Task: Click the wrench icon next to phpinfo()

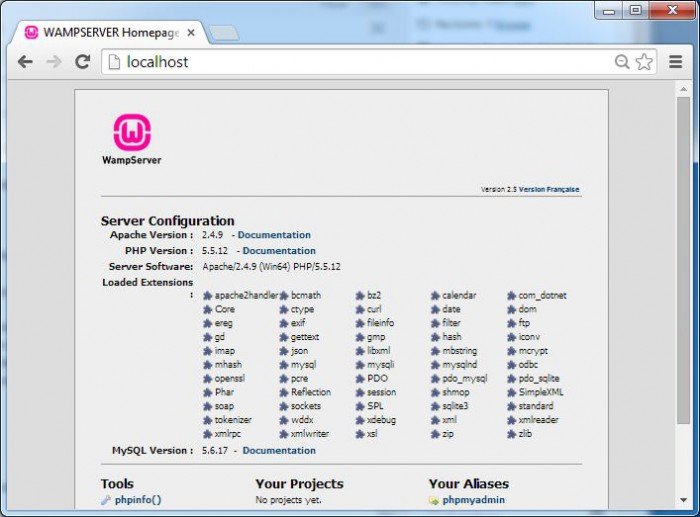Action: click(106, 500)
